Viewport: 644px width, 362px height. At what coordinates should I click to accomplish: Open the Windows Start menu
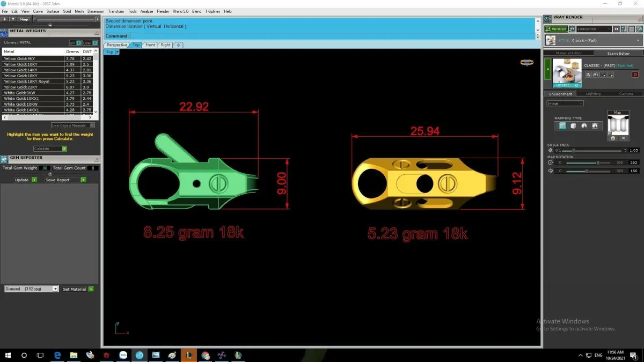click(8, 355)
